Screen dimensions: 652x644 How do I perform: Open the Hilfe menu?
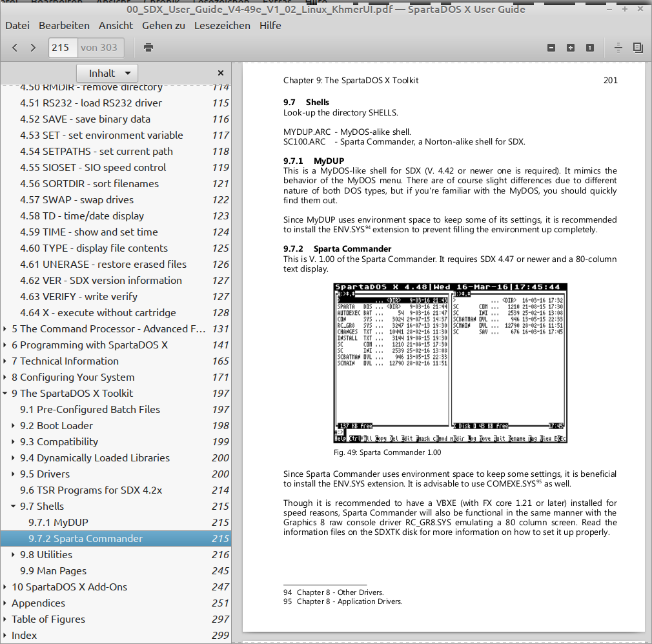[x=270, y=26]
